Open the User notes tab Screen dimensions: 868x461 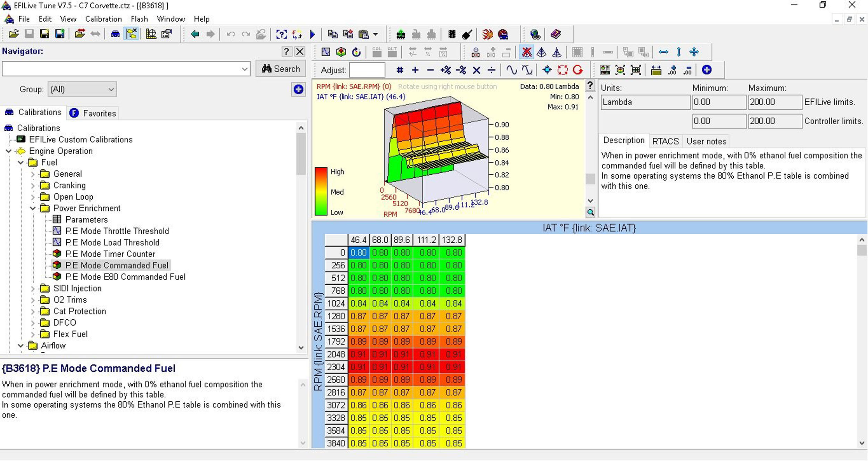tap(706, 141)
